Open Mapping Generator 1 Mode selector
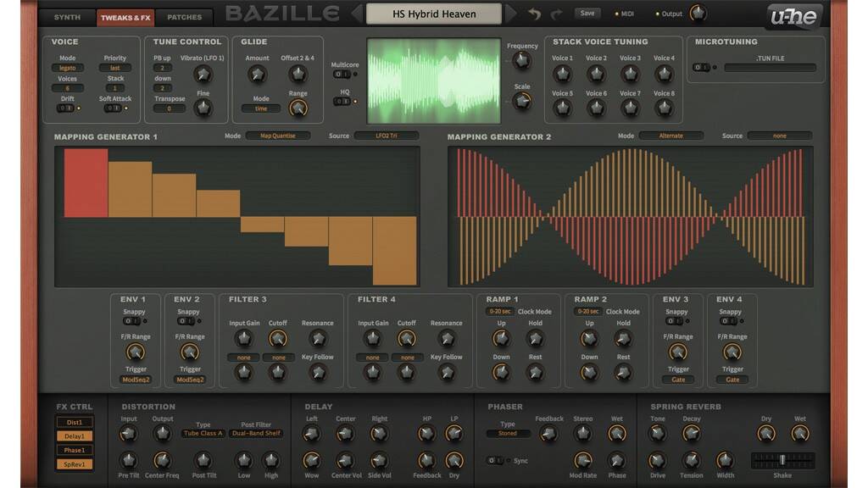 [278, 136]
